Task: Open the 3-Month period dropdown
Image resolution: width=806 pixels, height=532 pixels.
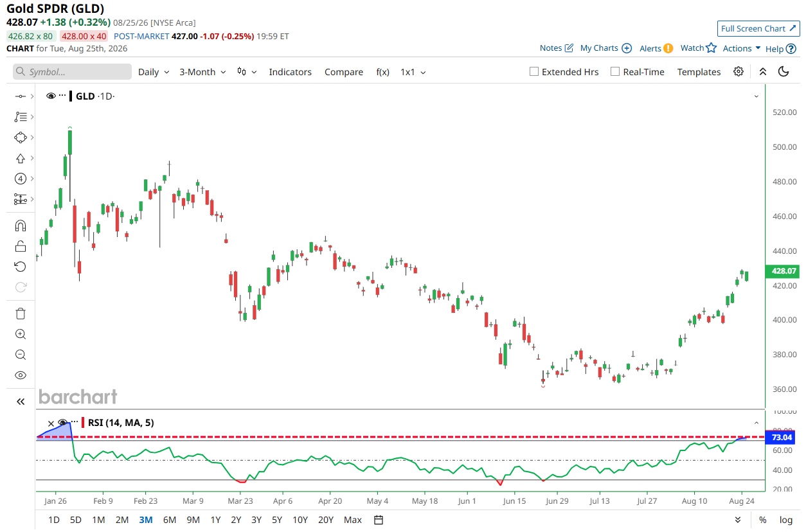Action: tap(202, 71)
